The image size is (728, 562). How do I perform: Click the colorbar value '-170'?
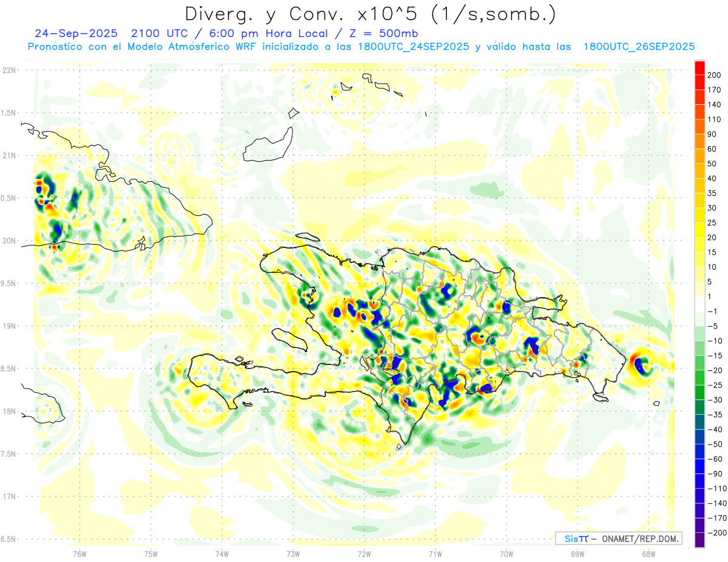(718, 518)
